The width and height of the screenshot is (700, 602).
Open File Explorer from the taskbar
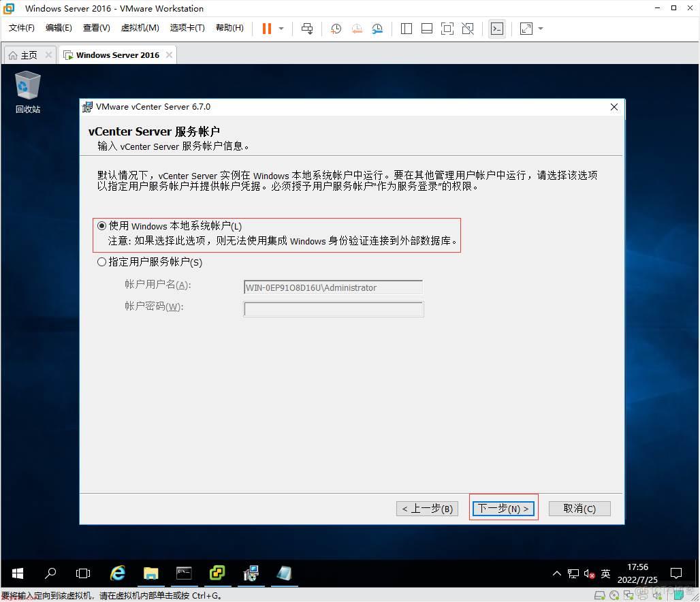[151, 573]
